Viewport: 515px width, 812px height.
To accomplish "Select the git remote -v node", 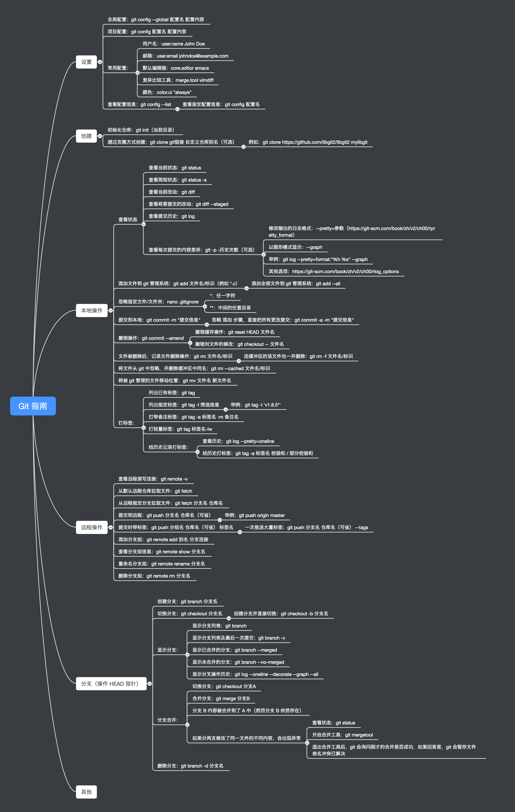I will point(153,479).
